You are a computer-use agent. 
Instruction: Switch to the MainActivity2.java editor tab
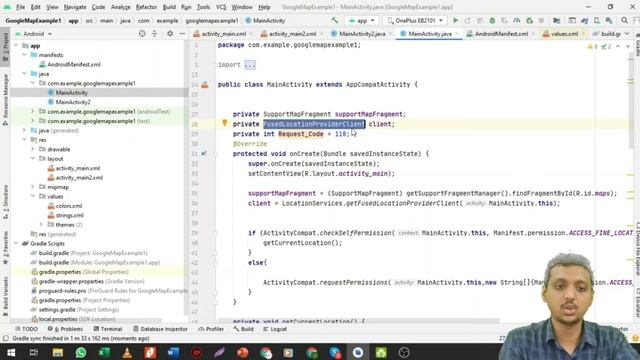coord(362,34)
